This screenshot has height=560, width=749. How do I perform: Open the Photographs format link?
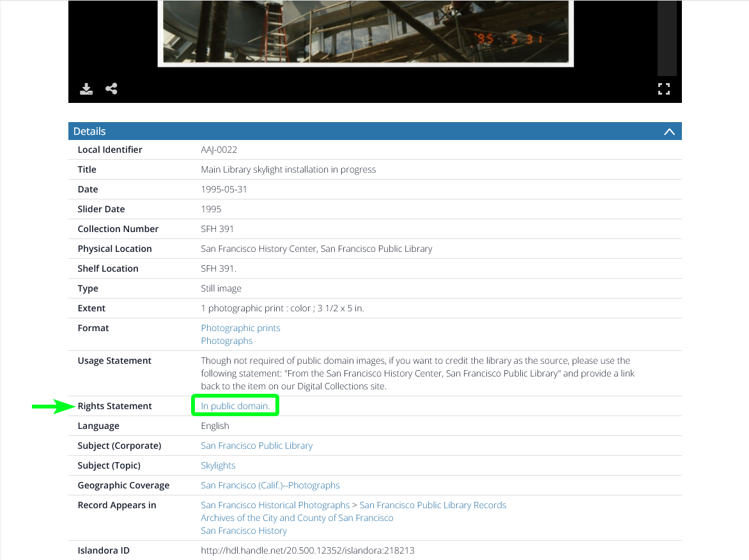coord(226,341)
